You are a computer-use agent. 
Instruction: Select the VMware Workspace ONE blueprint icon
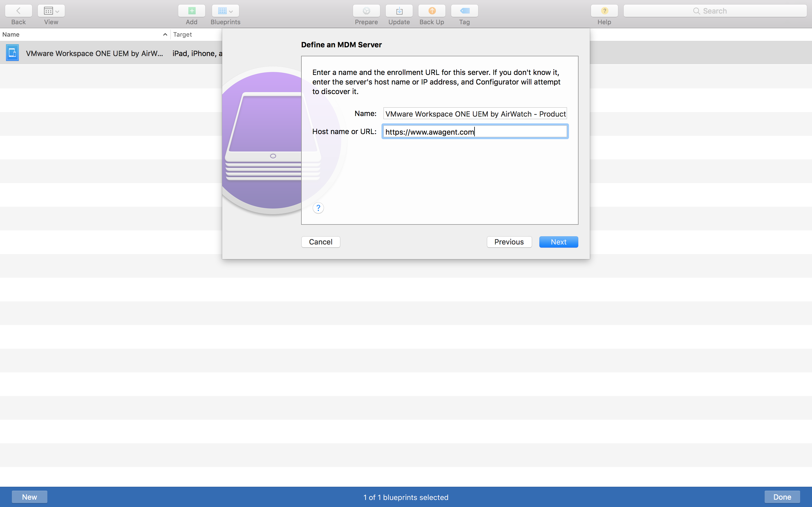click(x=12, y=53)
